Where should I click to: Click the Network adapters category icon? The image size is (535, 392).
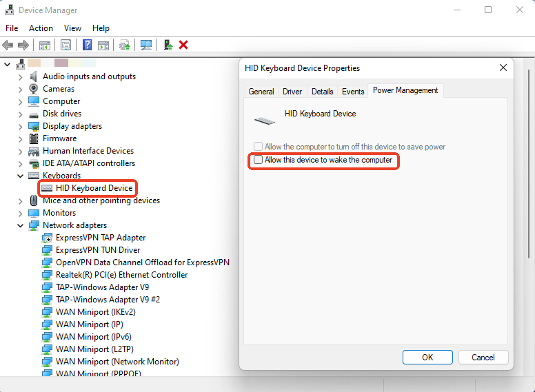33,225
